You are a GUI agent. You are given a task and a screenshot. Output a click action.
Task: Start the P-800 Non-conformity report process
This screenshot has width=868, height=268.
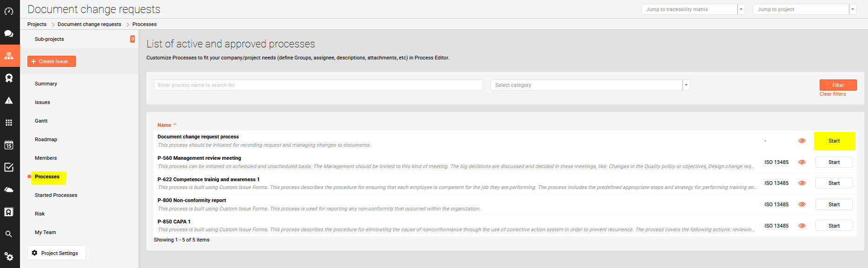(834, 204)
